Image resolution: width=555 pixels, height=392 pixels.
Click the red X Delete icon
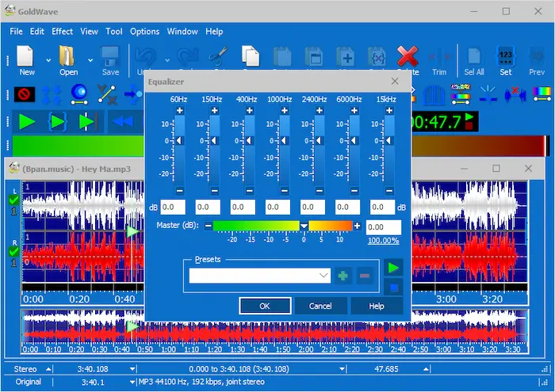click(408, 56)
